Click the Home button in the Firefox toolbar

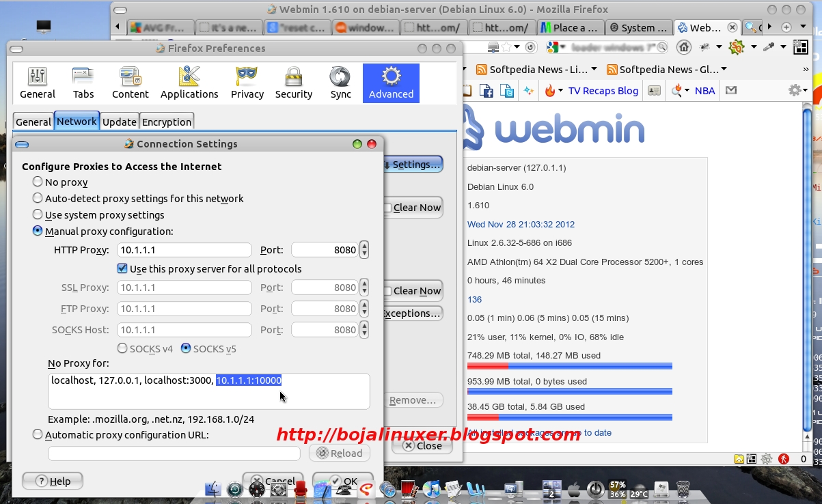click(x=683, y=48)
